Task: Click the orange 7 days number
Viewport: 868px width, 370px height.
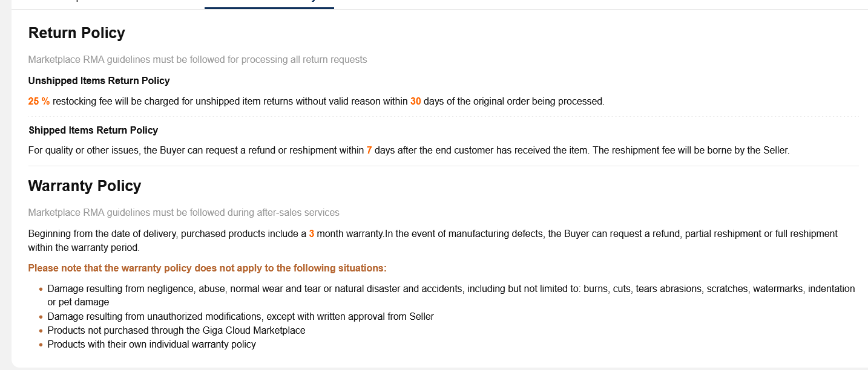Action: [x=369, y=151]
